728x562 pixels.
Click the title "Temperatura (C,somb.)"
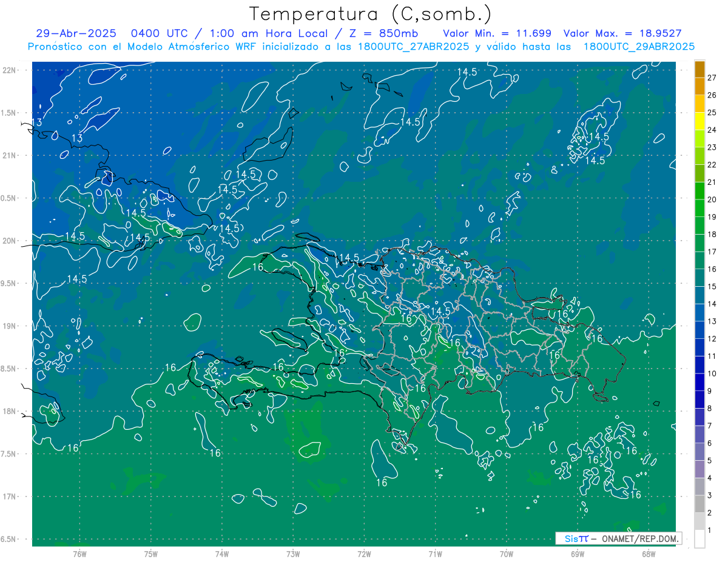[370, 15]
